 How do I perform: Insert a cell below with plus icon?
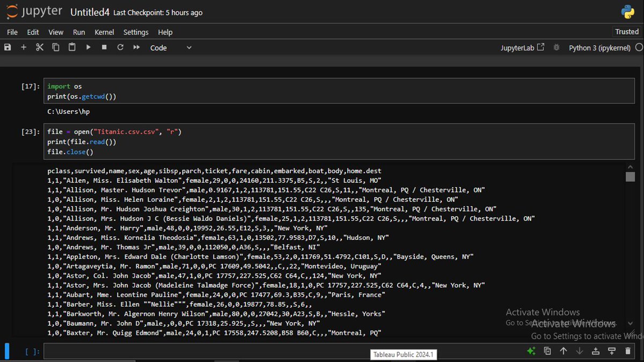coord(24,48)
